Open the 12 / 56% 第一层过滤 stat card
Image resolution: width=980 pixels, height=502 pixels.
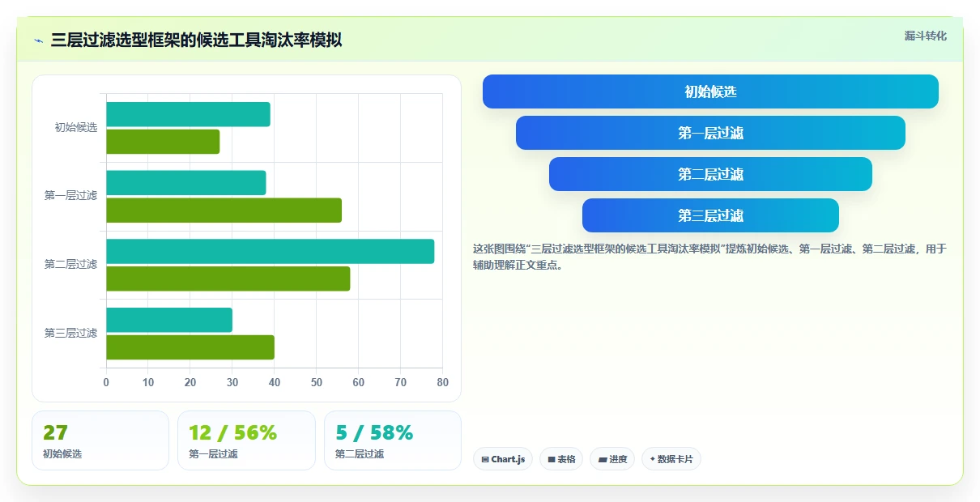pos(246,440)
